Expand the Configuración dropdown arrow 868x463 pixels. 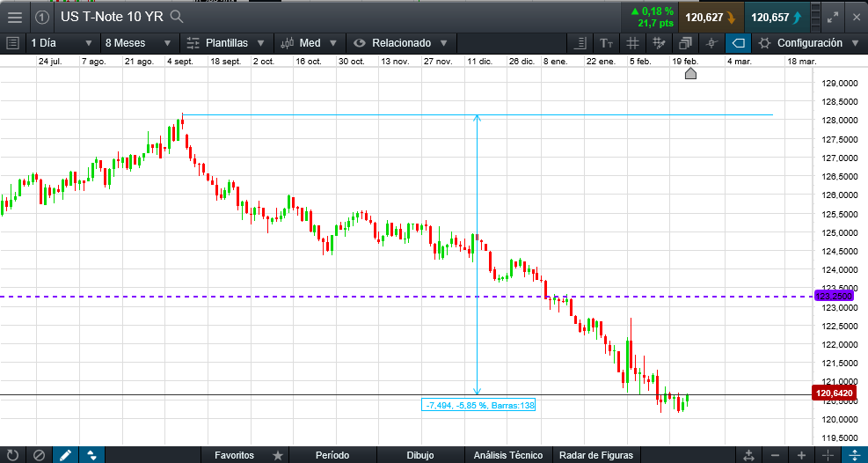(855, 43)
